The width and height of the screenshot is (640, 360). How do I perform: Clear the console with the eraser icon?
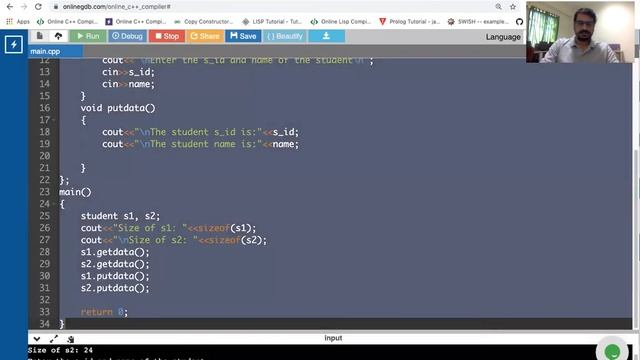click(71, 339)
